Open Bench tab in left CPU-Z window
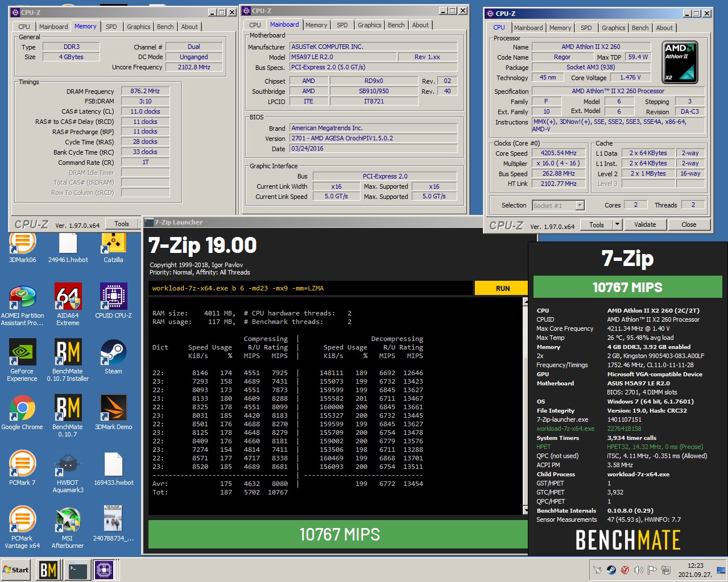This screenshot has height=582, width=728. point(166,27)
